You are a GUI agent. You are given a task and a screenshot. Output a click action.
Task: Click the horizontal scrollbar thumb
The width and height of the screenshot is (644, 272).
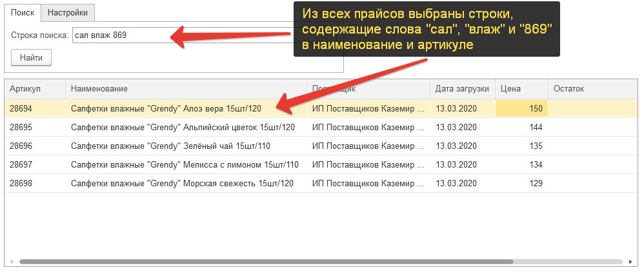(x=266, y=261)
